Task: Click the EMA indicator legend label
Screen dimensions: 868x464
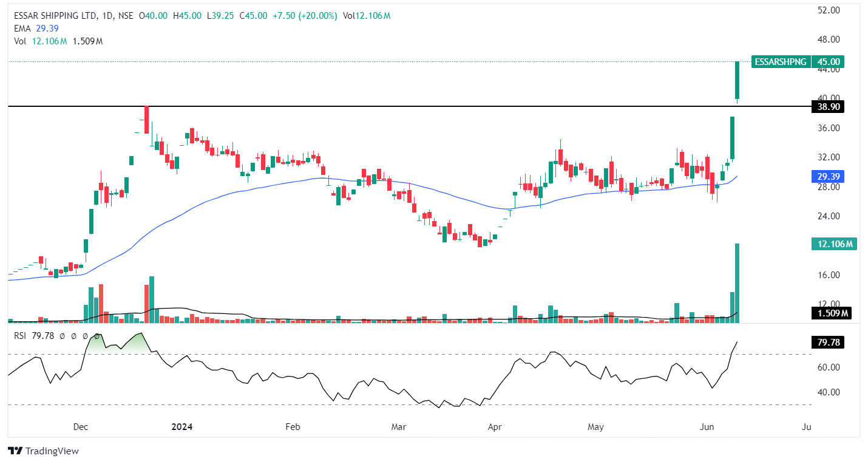Action: [x=22, y=29]
